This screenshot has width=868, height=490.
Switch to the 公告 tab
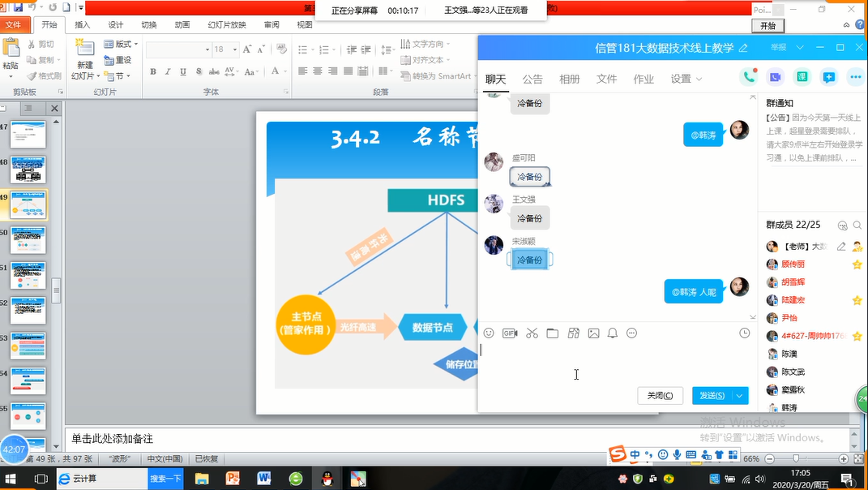[x=532, y=79]
